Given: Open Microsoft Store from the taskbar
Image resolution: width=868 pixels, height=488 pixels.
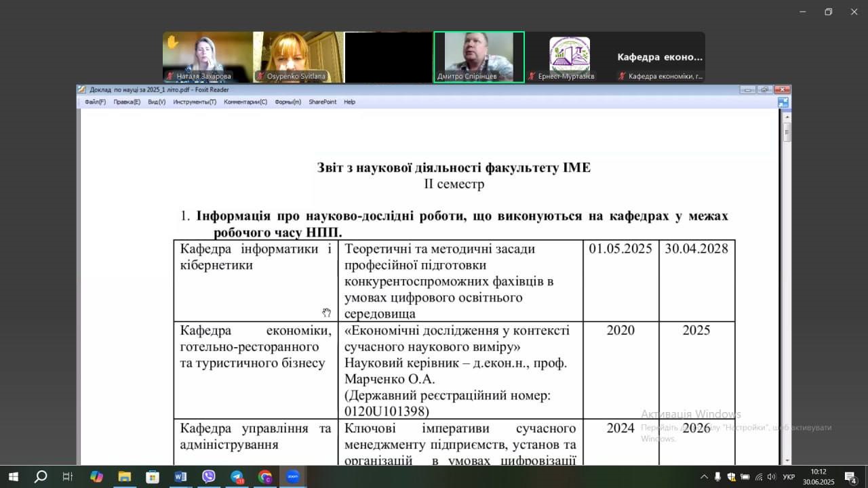Looking at the screenshot, I should tap(153, 476).
